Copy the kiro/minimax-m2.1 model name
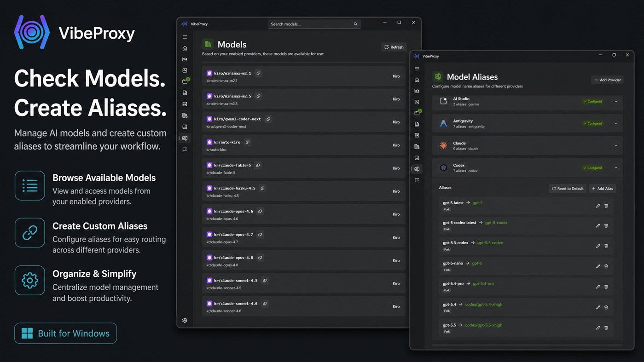Image resolution: width=644 pixels, height=362 pixels. (258, 73)
